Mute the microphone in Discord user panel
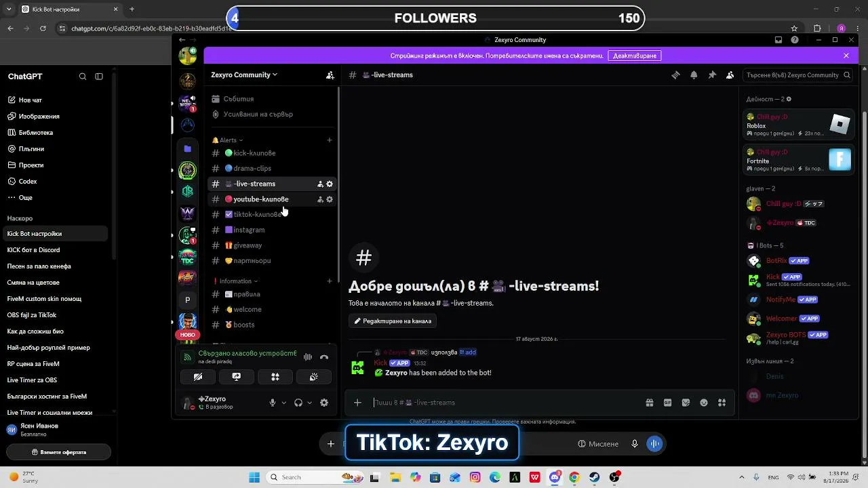The height and width of the screenshot is (488, 868). pos(273,403)
